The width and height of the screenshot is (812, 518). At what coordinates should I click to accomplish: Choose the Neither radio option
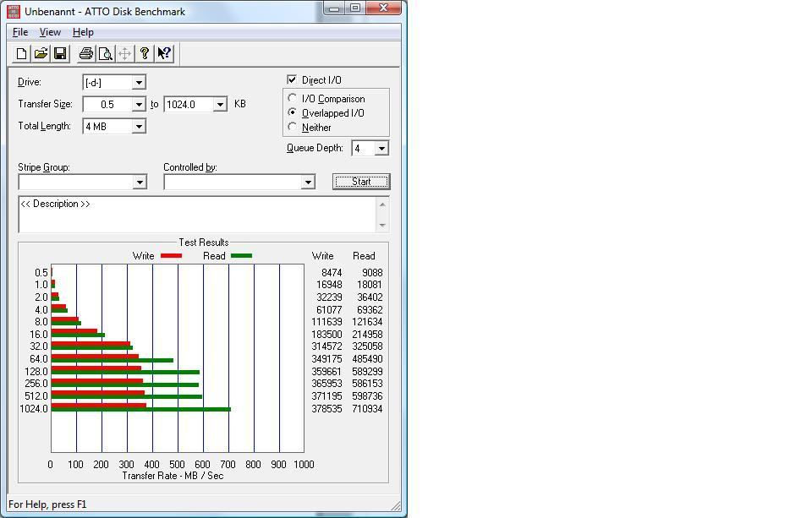(293, 127)
